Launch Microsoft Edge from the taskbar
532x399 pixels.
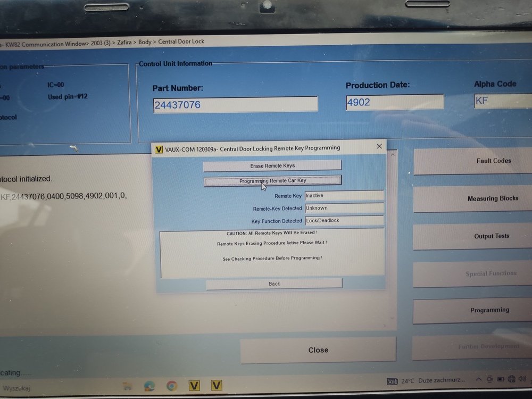(x=149, y=386)
